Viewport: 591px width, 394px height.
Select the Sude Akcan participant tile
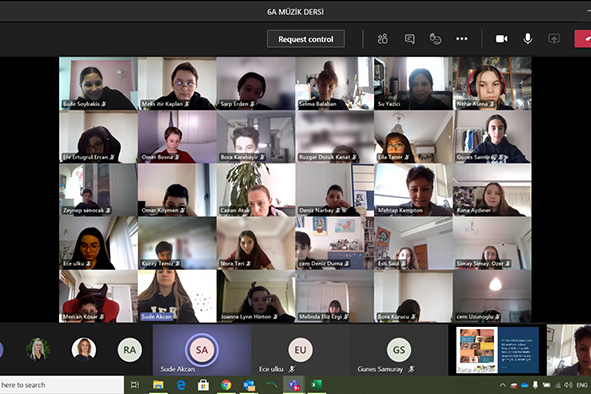pos(202,350)
